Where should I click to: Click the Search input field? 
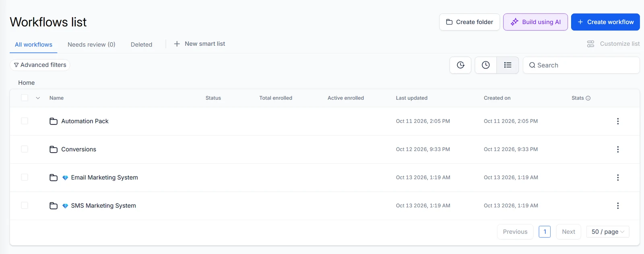pos(581,65)
